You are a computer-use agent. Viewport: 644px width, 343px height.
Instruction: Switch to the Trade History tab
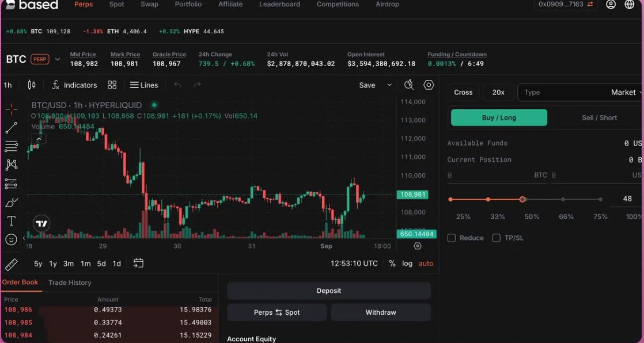click(70, 283)
